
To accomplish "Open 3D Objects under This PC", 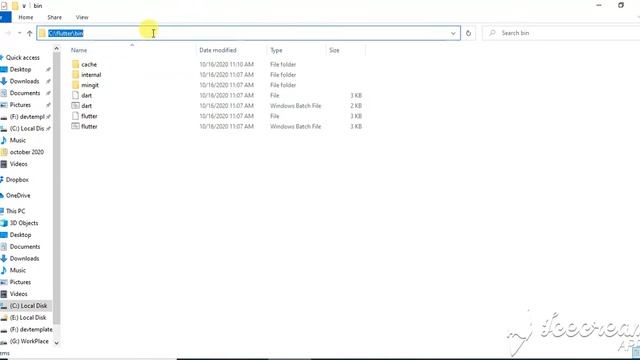I will click(x=24, y=223).
